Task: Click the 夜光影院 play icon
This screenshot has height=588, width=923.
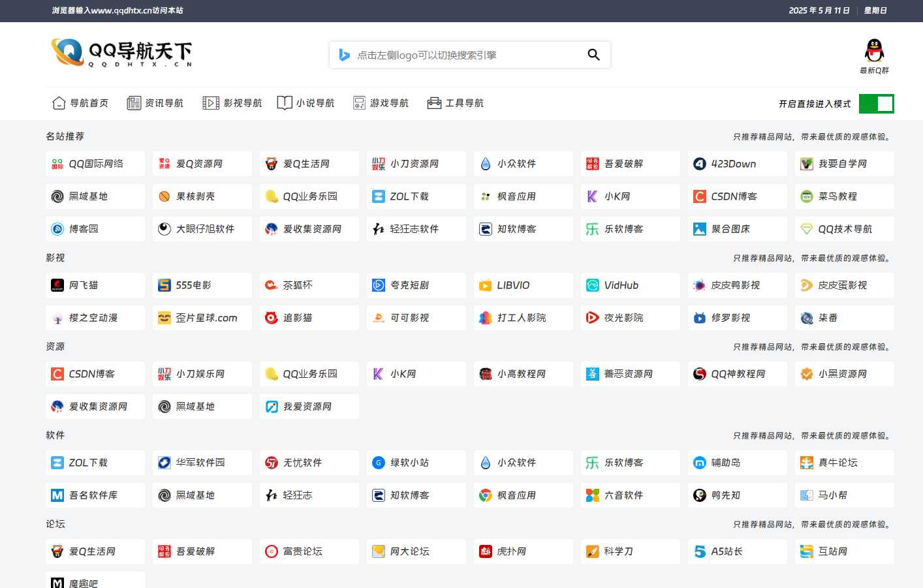Action: pos(593,318)
